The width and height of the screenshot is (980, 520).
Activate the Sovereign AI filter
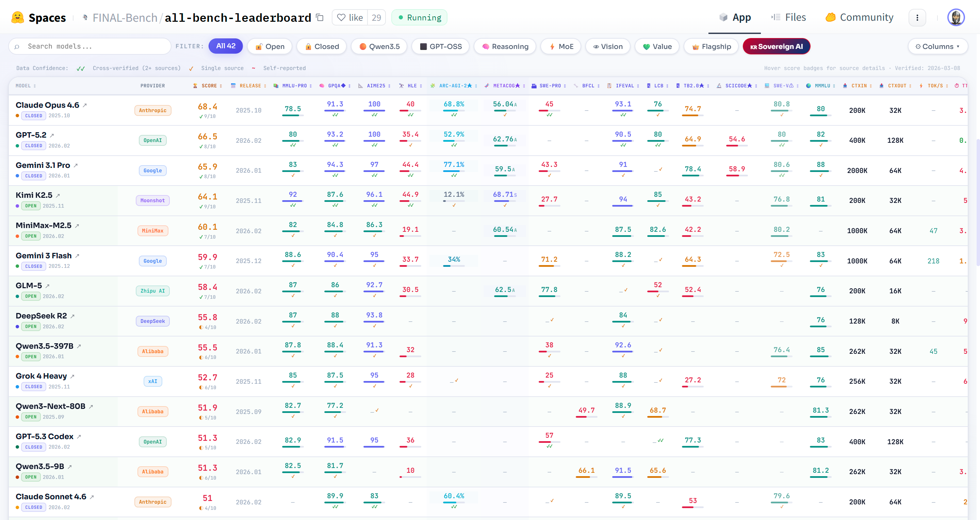tap(776, 46)
